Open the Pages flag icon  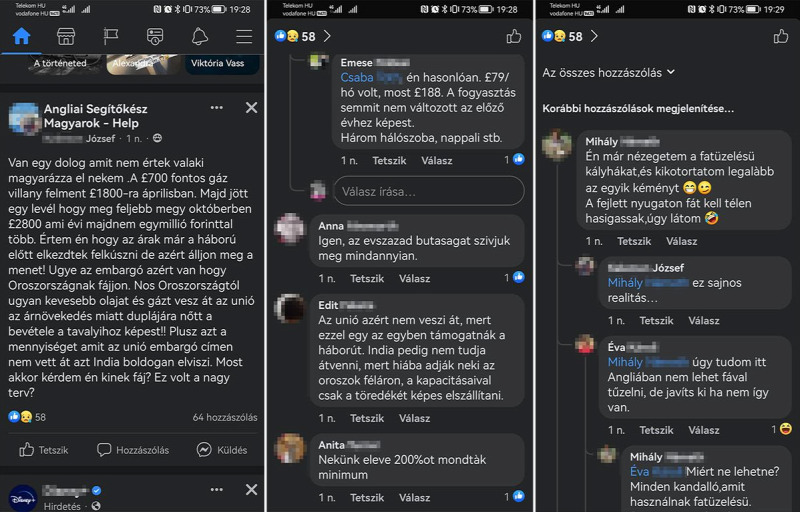click(110, 36)
